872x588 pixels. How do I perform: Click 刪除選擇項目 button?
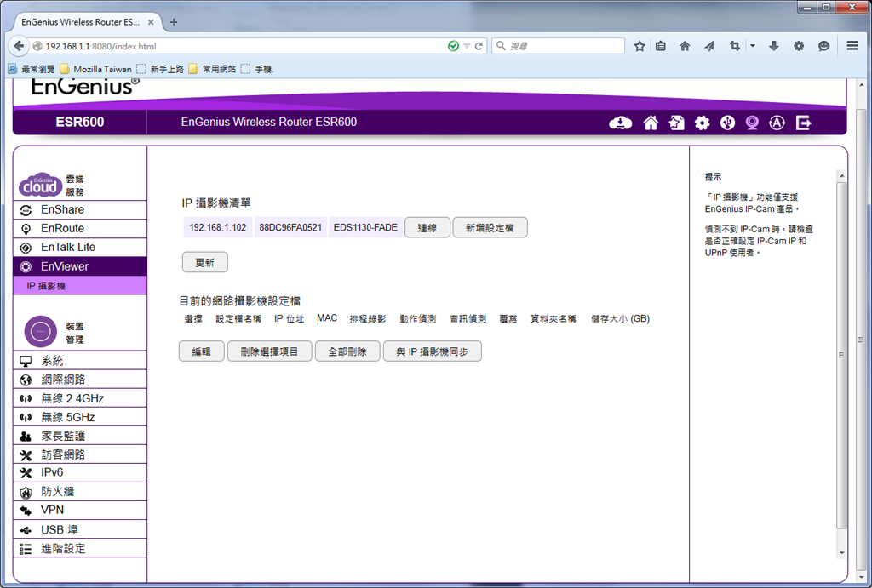[x=269, y=351]
